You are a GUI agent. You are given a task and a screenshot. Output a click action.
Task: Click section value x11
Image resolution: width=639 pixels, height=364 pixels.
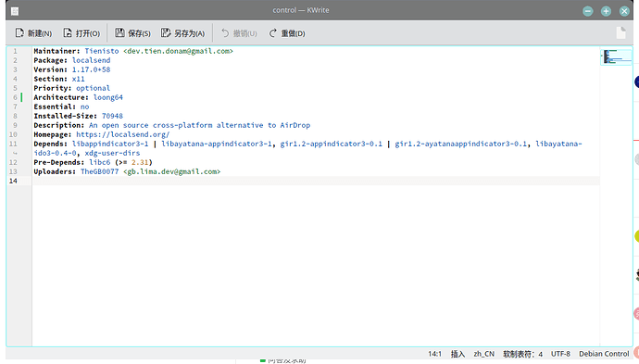point(78,79)
